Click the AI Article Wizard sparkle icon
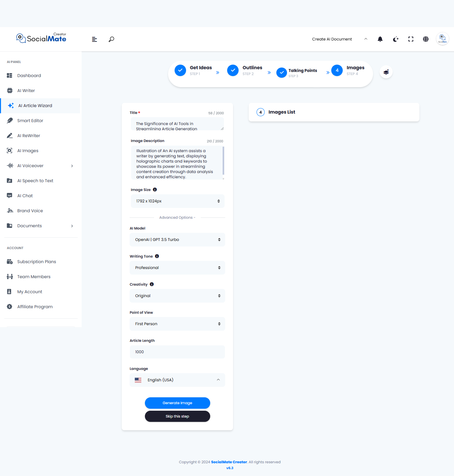 point(11,105)
